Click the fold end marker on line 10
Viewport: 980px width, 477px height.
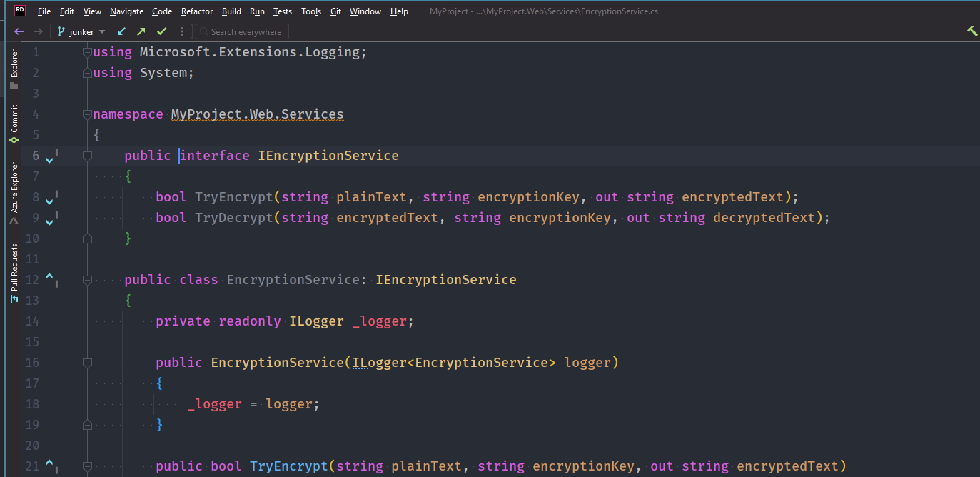87,239
